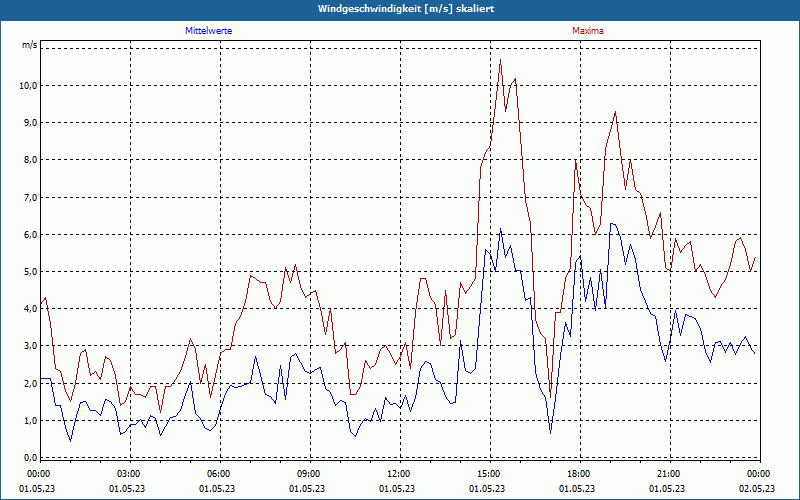The image size is (800, 500).
Task: Select the blue Mittelwerte legend label
Action: [x=209, y=31]
